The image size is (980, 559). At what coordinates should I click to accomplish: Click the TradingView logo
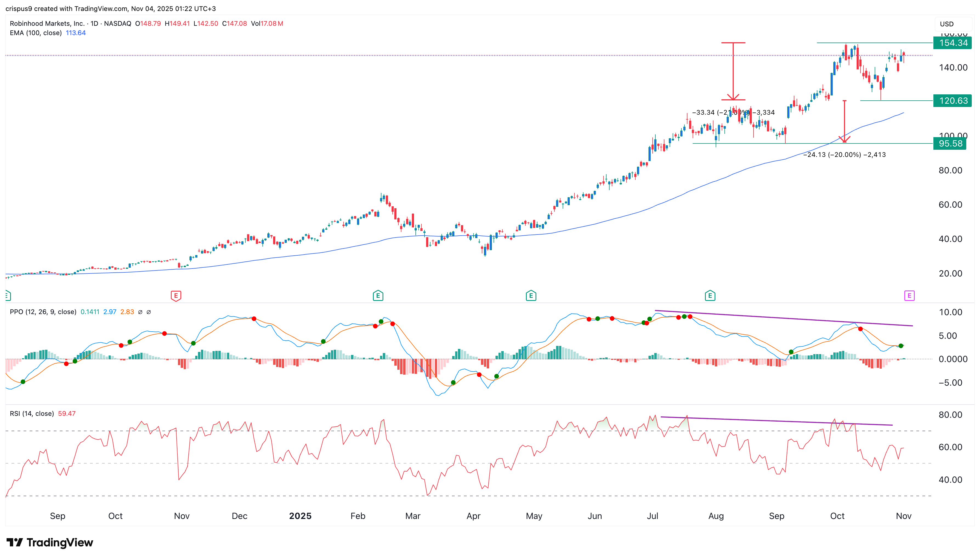[x=50, y=542]
